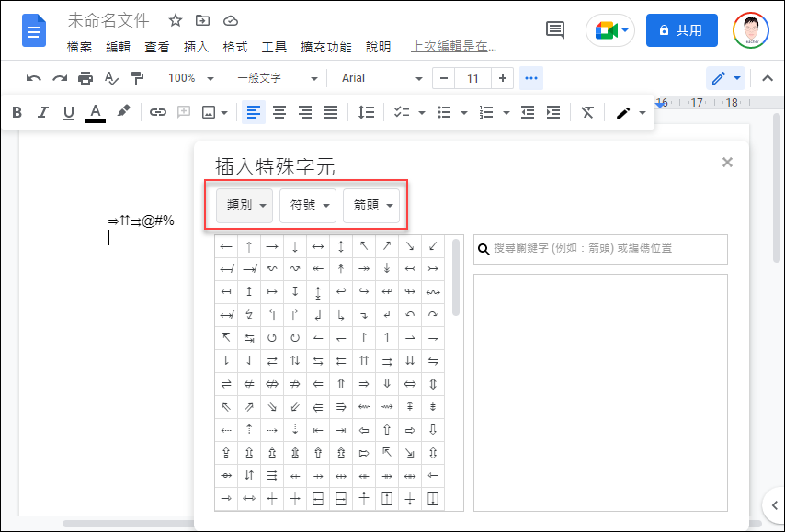Toggle bold formatting
The image size is (785, 532).
(x=17, y=113)
